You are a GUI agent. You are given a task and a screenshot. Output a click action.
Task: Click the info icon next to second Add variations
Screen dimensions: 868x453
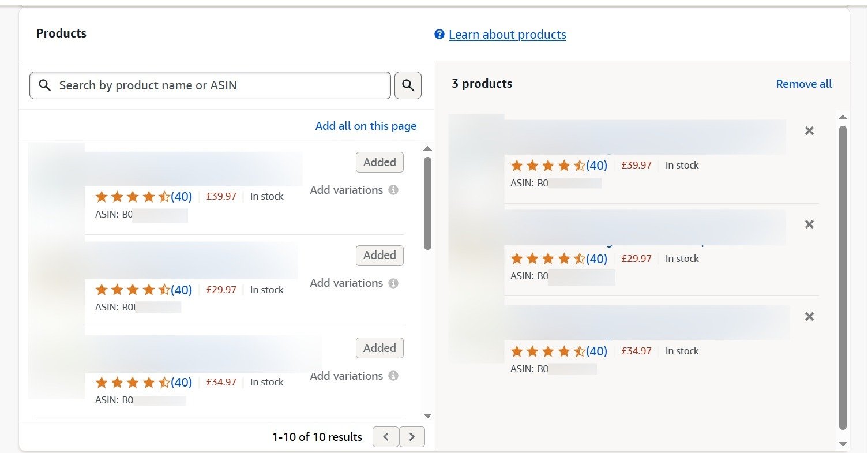(x=394, y=283)
